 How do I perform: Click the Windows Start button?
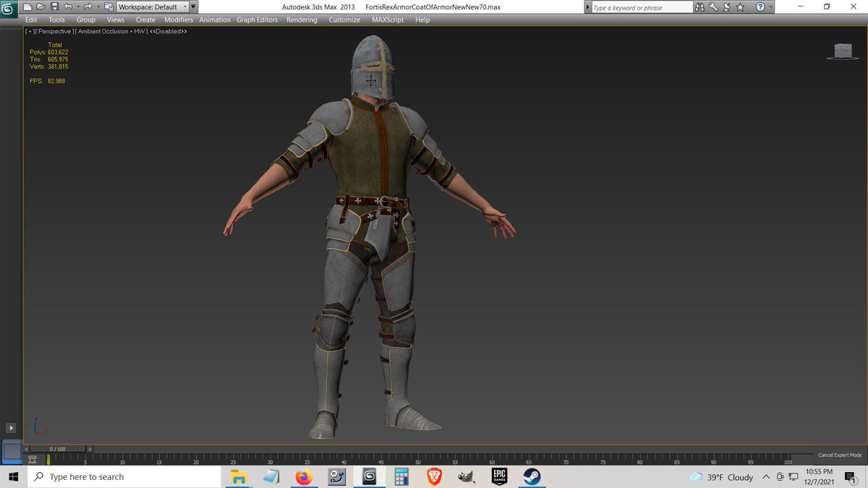point(14,476)
